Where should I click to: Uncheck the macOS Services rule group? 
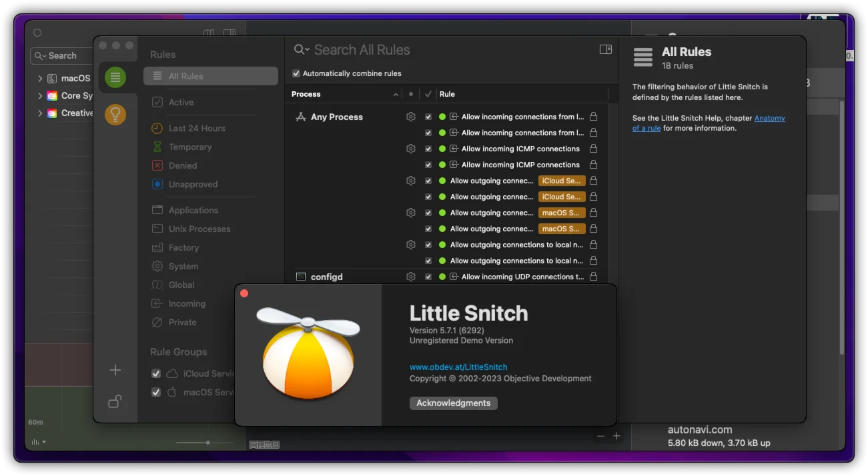(156, 392)
